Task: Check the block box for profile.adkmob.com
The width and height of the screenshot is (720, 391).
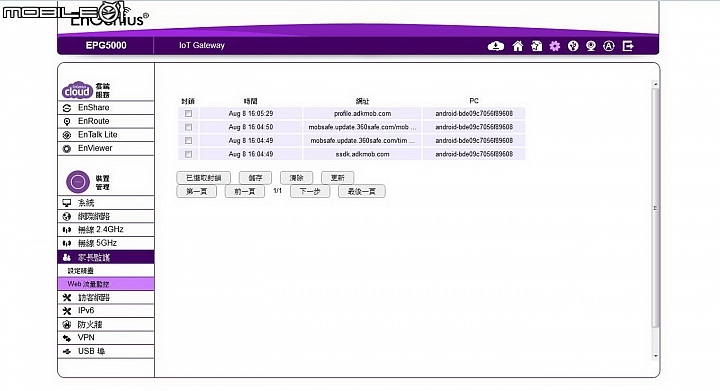Action: [x=188, y=113]
